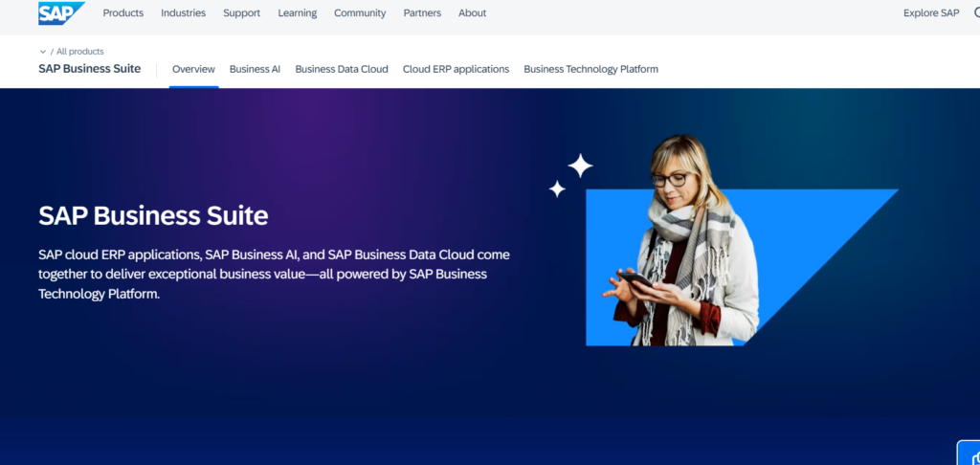Open the feedback widget in the bottom-right corner
The image size is (980, 465).
pyautogui.click(x=969, y=454)
